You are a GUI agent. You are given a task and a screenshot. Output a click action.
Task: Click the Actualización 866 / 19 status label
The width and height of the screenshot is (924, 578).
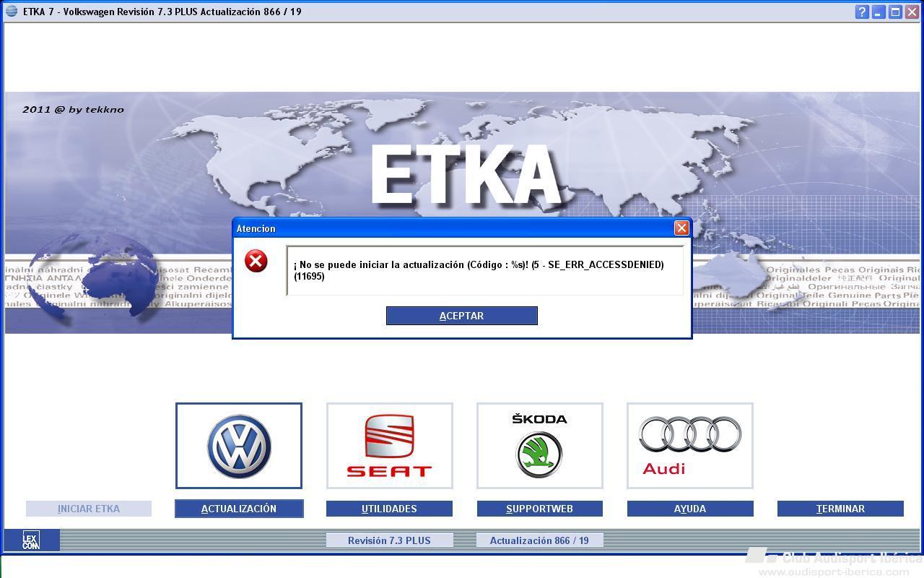click(x=539, y=540)
